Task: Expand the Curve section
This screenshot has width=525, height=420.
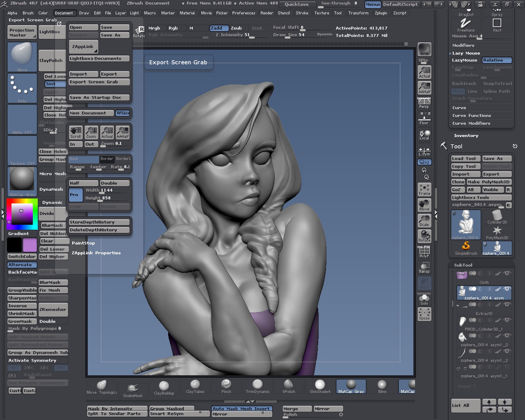Action: pos(459,108)
